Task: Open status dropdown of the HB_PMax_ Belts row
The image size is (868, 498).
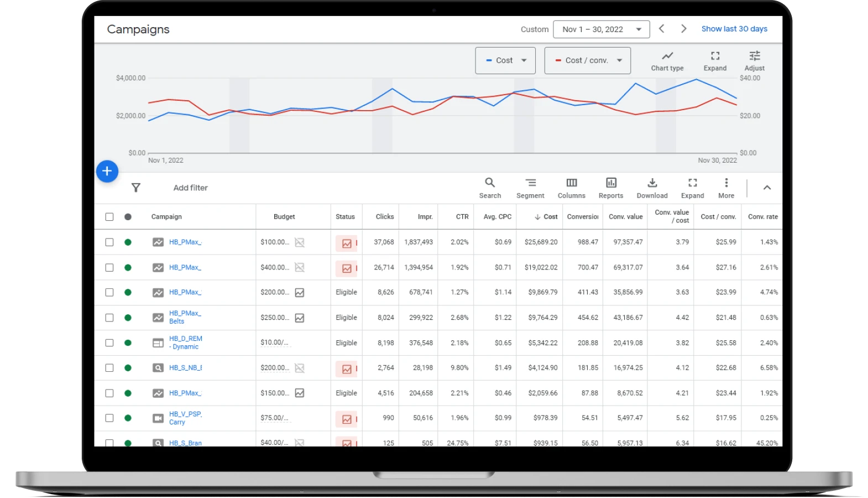Action: pos(128,318)
